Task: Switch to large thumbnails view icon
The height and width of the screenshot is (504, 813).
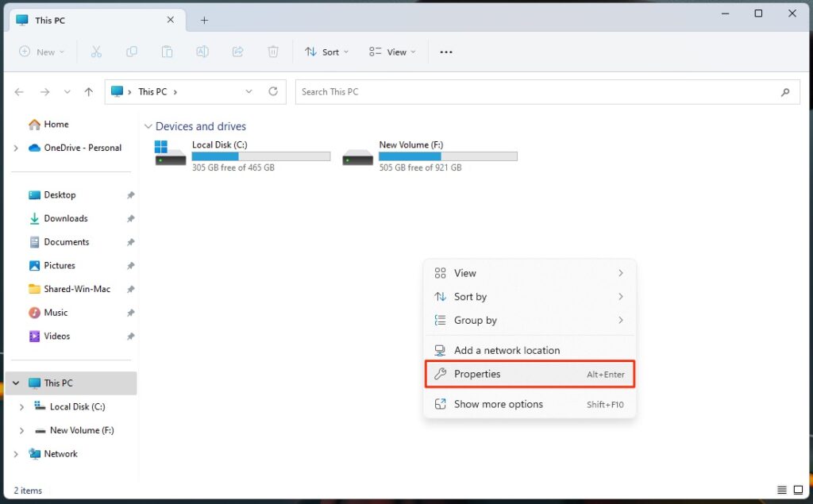Action: pyautogui.click(x=798, y=491)
